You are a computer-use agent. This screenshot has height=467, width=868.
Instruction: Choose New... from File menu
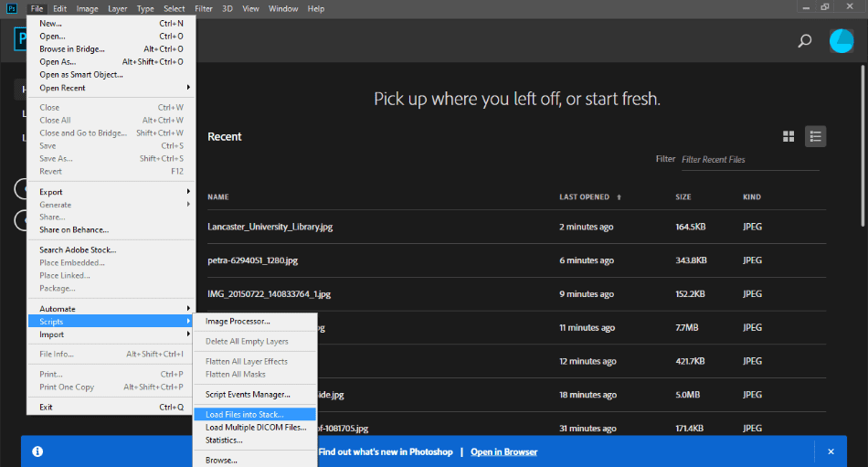click(x=111, y=23)
